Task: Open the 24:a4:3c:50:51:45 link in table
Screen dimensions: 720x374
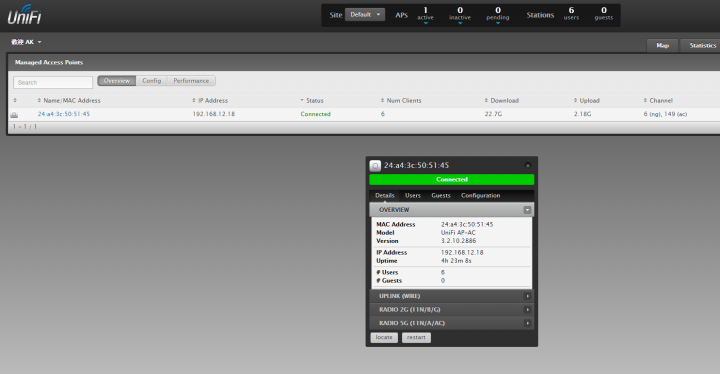Action: [64, 114]
